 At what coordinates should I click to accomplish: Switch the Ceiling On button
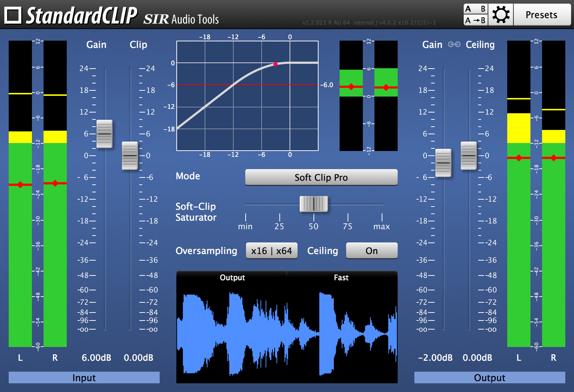tap(372, 251)
